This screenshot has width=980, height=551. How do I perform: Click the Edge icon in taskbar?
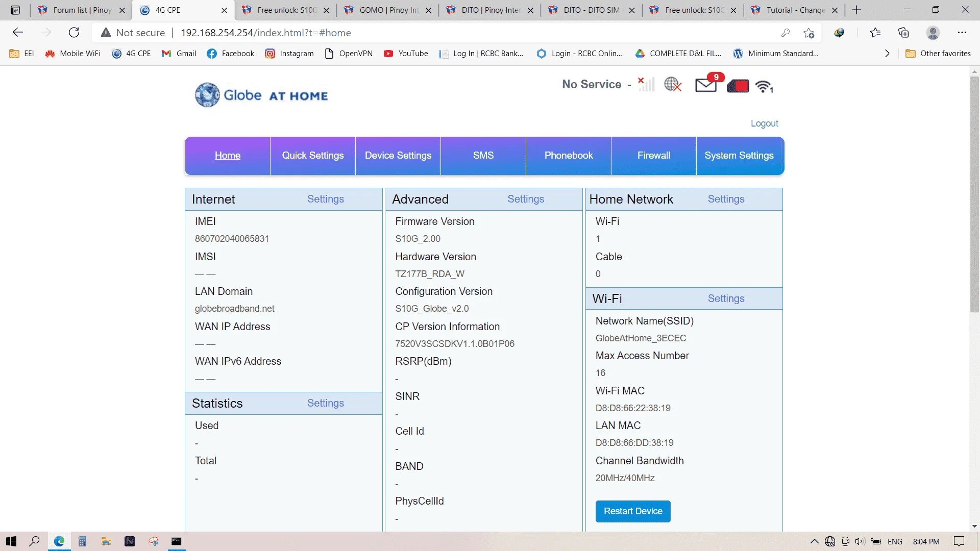coord(59,541)
